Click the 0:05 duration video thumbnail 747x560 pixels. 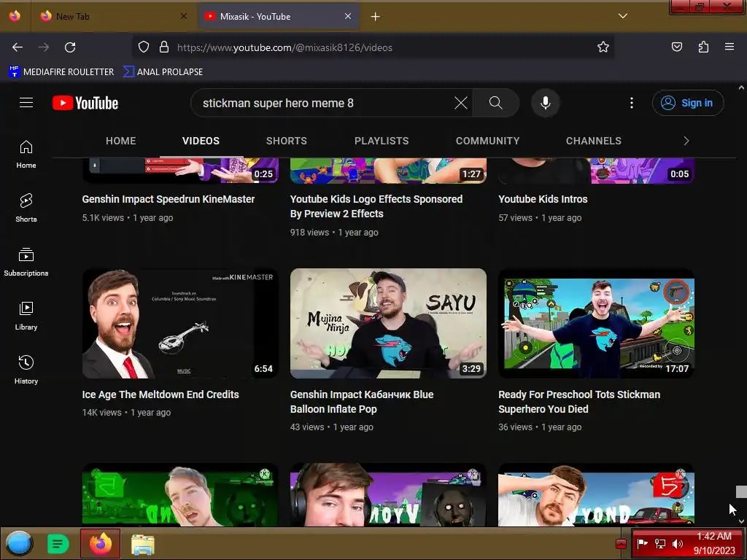(596, 171)
